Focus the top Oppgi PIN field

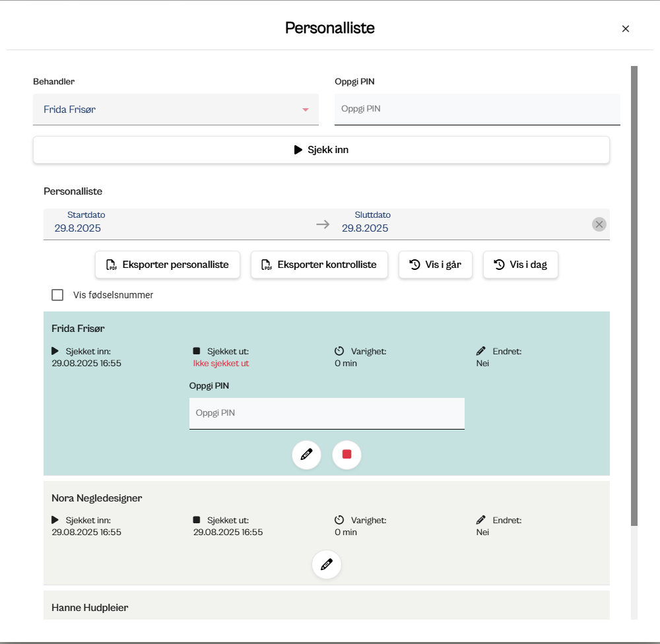click(x=477, y=109)
